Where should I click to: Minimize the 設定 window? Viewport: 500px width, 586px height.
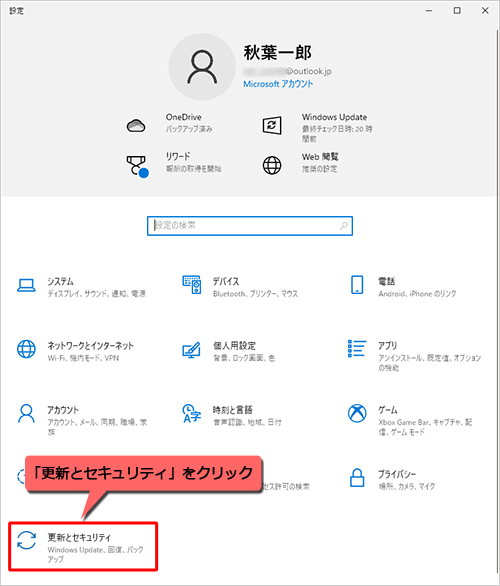(429, 10)
